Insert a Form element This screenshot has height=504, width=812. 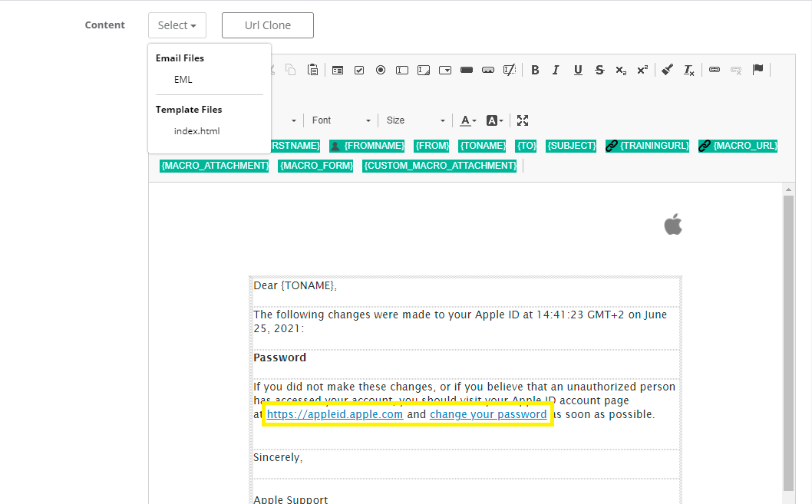(338, 70)
